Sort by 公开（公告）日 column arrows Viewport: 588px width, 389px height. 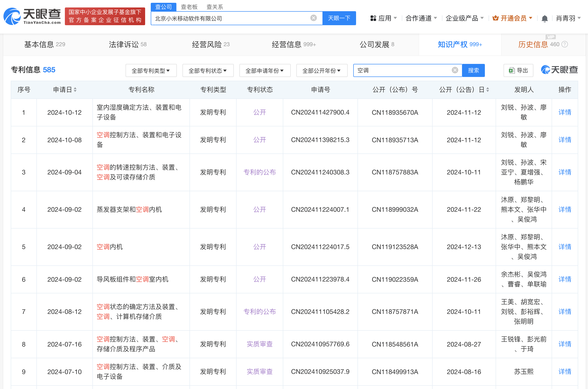click(x=487, y=90)
